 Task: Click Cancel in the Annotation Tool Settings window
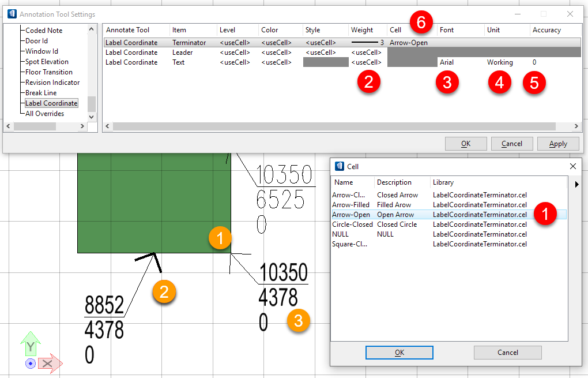(x=512, y=144)
